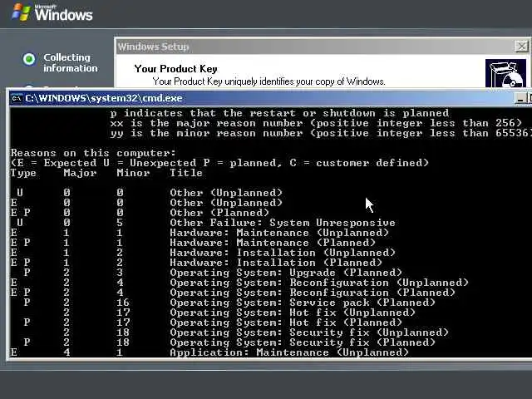Image resolution: width=532 pixels, height=399 pixels.
Task: Click 'Operating System: Reconfiguration (Planned)' row
Action: point(233,293)
